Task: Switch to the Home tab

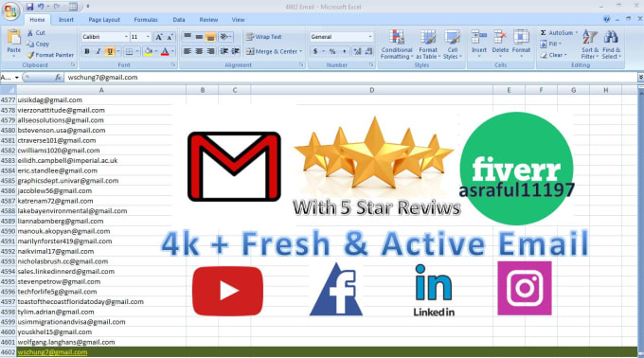Action: (37, 20)
